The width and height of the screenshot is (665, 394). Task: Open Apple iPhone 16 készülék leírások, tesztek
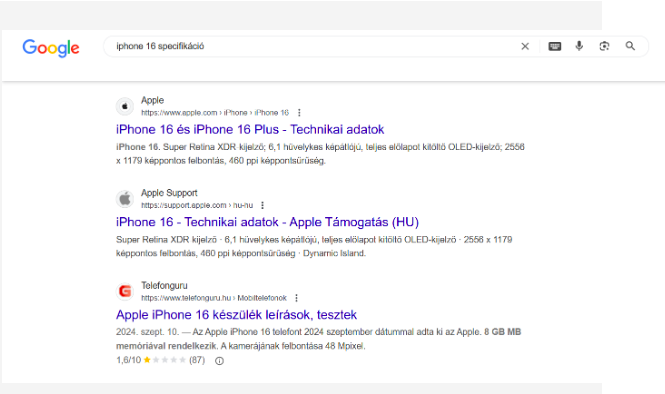click(236, 315)
